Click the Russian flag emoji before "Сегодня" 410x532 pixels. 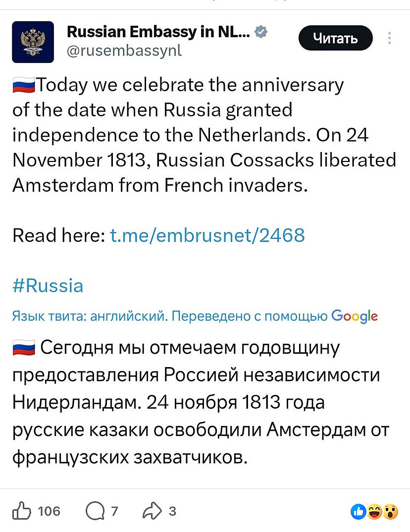(x=23, y=348)
